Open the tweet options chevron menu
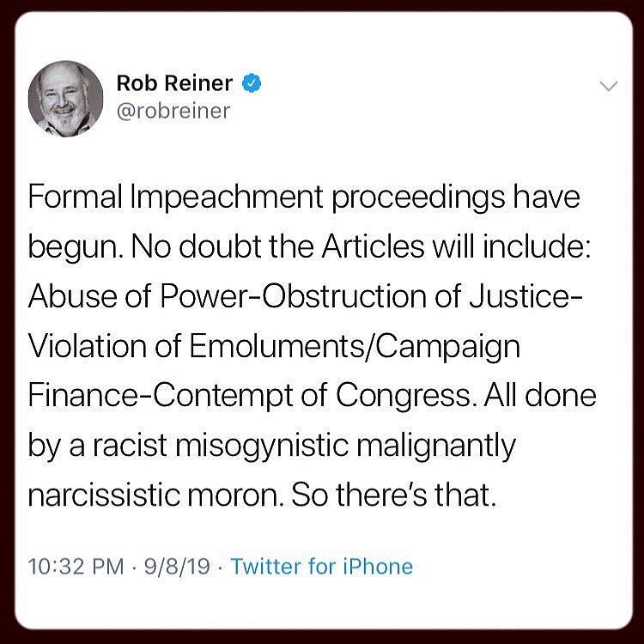Screen dimensions: 644x644 [x=608, y=85]
